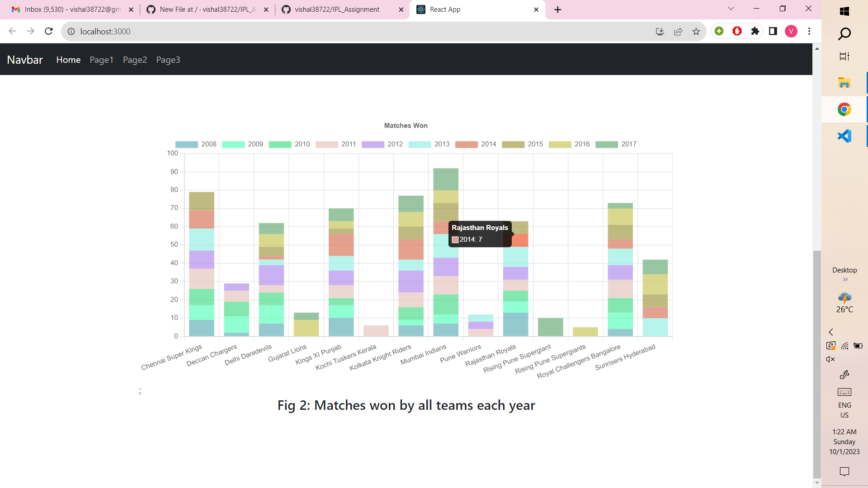Image resolution: width=868 pixels, height=488 pixels.
Task: Toggle 2011 dataset in chart legend
Action: [336, 144]
